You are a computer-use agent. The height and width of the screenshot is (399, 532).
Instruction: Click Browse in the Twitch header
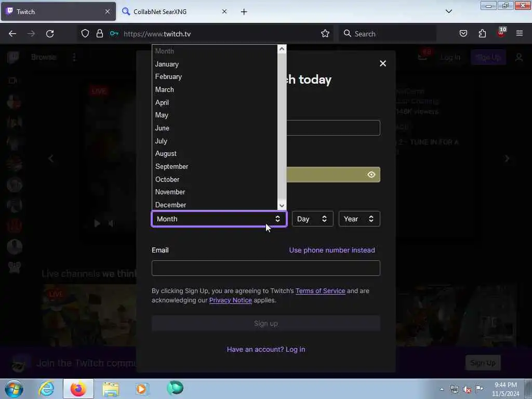click(44, 57)
